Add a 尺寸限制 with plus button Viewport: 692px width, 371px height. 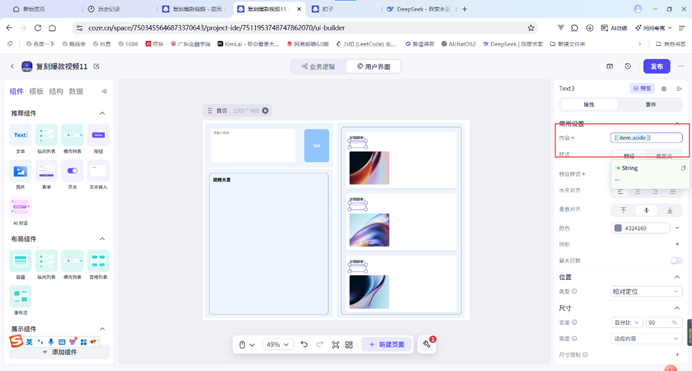(x=677, y=354)
